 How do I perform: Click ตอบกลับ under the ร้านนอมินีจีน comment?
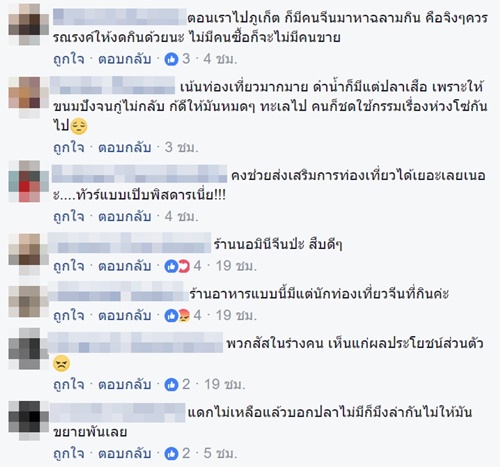coord(125,266)
